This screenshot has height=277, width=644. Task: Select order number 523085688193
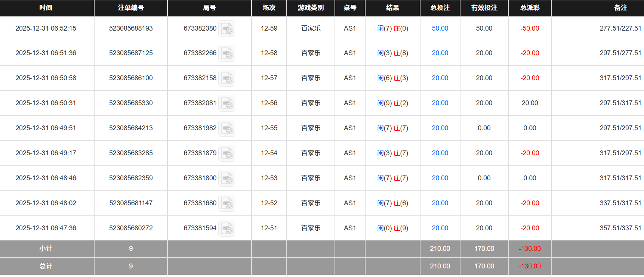[131, 28]
